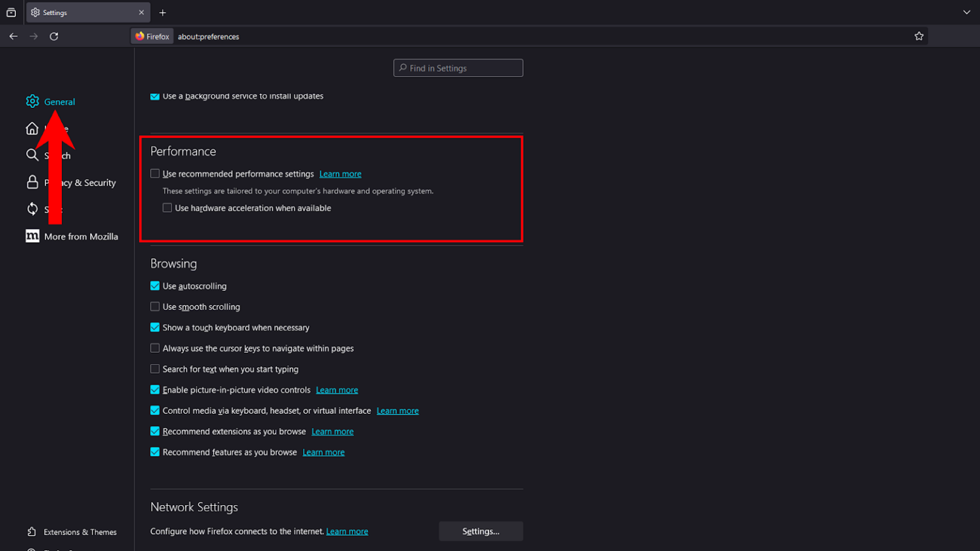Click the Sync arrows icon in sidebar
Viewport: 980px width, 551px height.
32,209
